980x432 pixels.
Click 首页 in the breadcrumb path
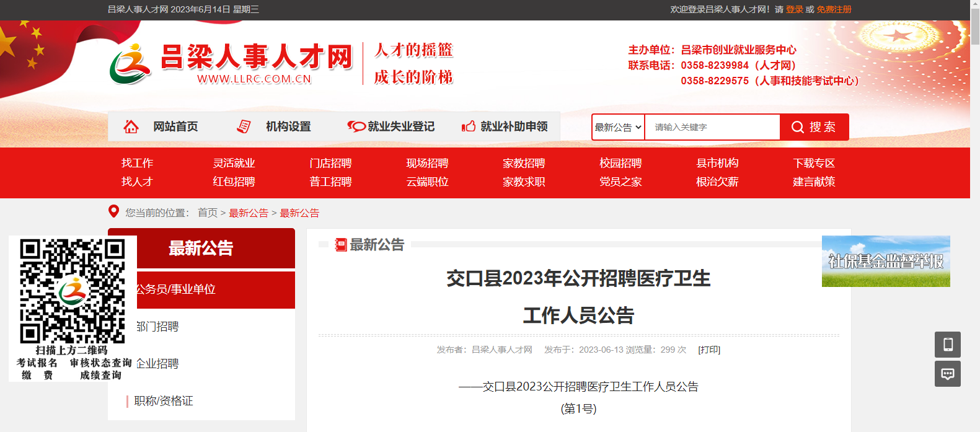[x=207, y=213]
